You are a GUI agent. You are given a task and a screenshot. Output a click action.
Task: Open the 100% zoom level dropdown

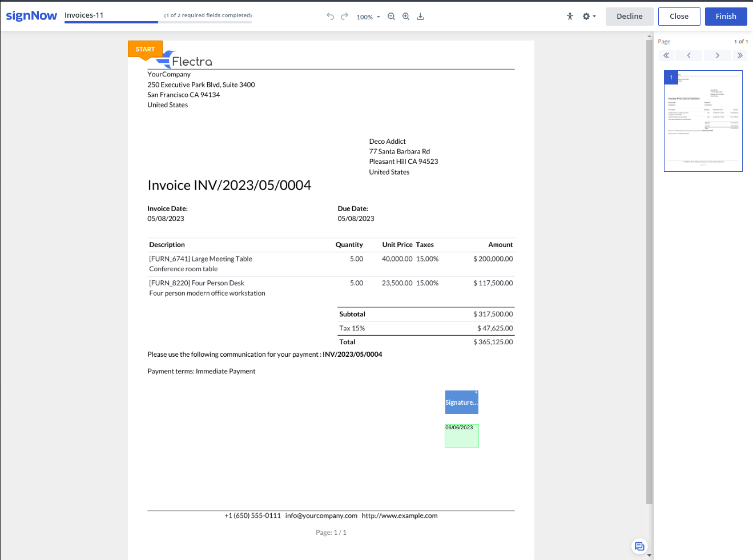pos(368,17)
